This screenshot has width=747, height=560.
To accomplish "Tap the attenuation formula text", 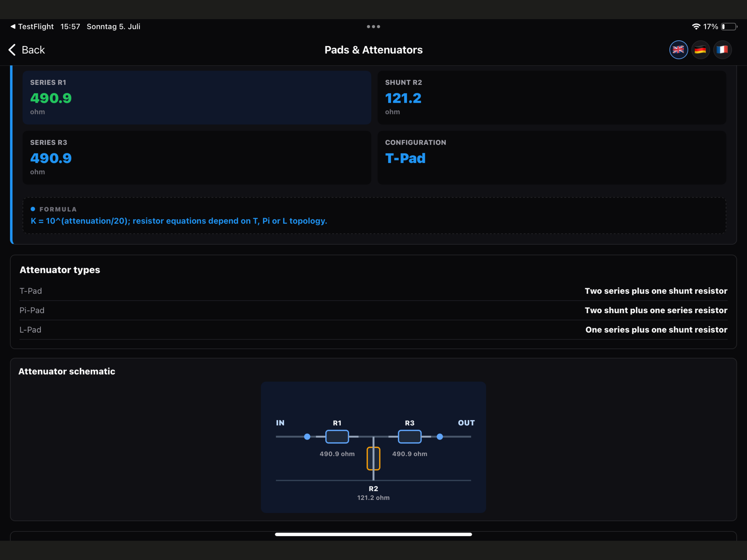I will (x=179, y=221).
